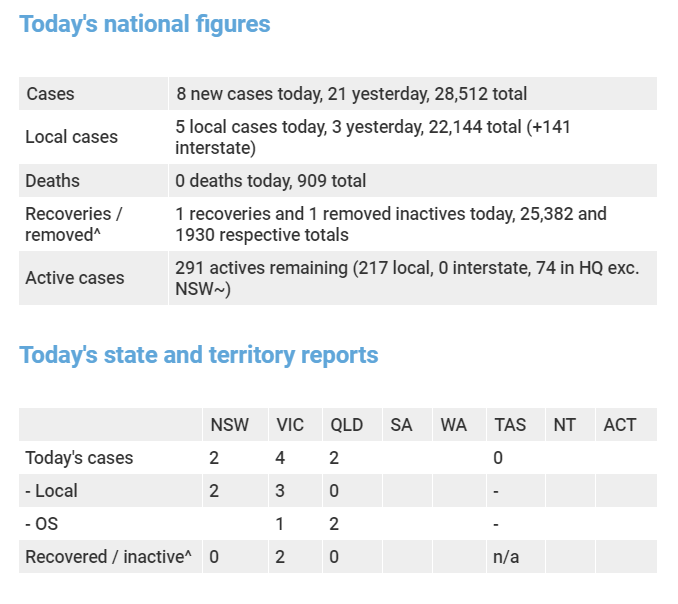Select the ACT column header

(x=620, y=425)
